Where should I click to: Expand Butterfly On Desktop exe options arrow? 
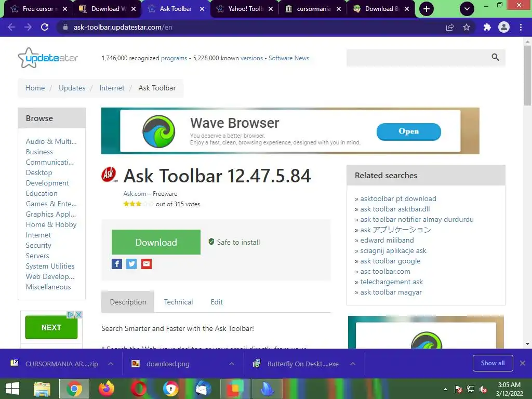353,364
